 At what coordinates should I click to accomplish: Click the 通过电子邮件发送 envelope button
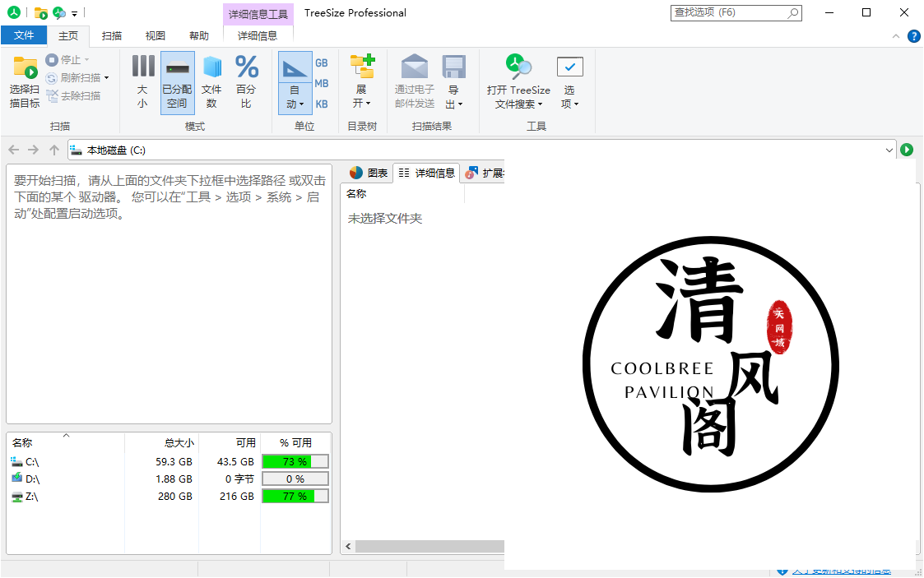pyautogui.click(x=414, y=82)
